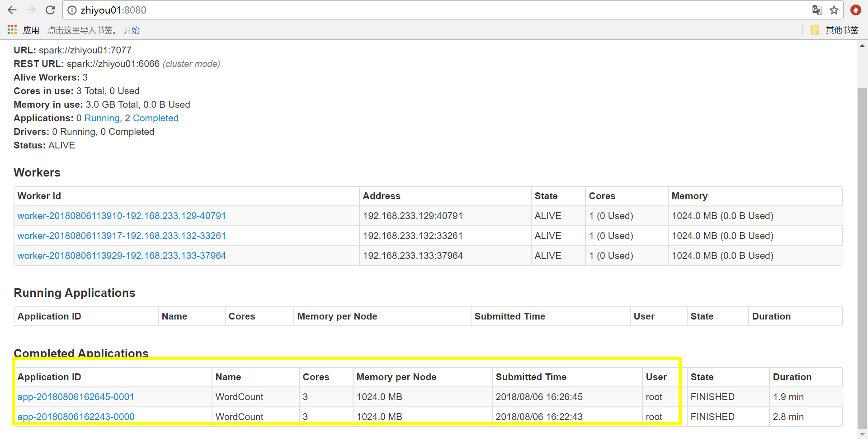This screenshot has width=868, height=439.
Task: Click the Memory column header in Workers
Action: tap(755, 196)
